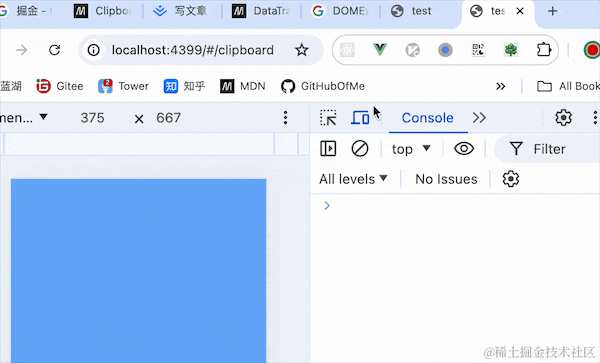View site information icon in address bar

93,50
